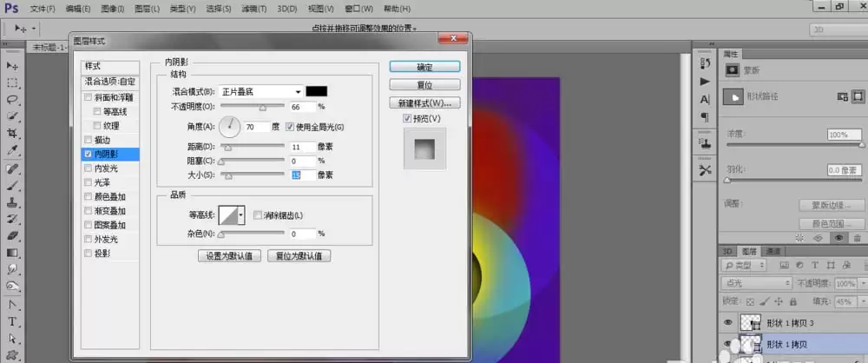Image resolution: width=868 pixels, height=363 pixels.
Task: Click the 设置为默认值 button
Action: point(229,256)
